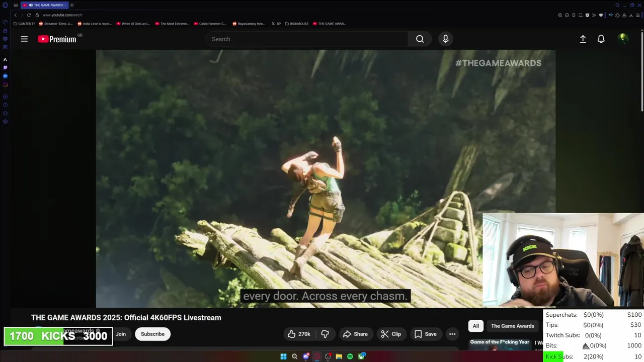Select the All filter chip
This screenshot has height=362, width=644.
click(x=475, y=326)
